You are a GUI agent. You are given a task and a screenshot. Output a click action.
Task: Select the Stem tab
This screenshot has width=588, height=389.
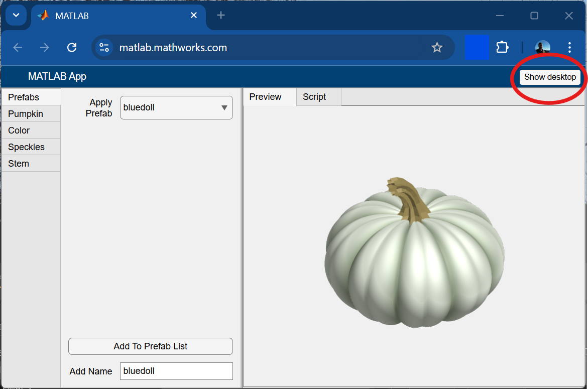(x=19, y=164)
